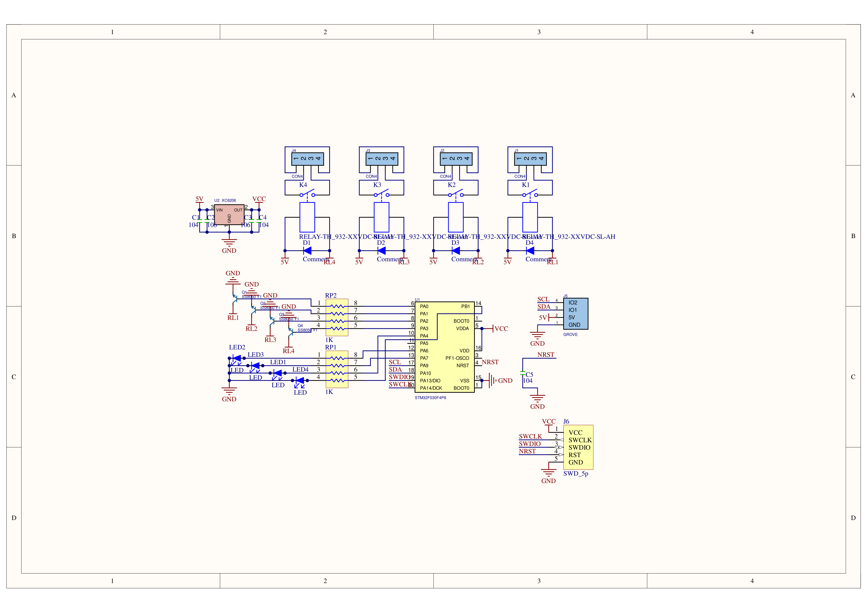This screenshot has height=613, width=868.
Task: Select the RP2 resistor pack symbol
Action: pos(337,317)
